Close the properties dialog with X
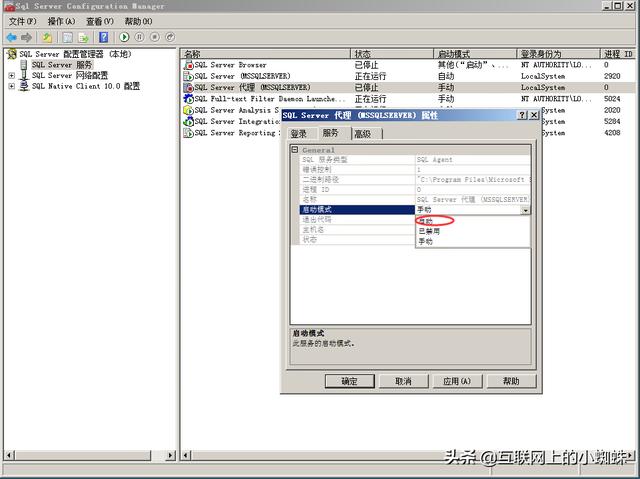Image resolution: width=640 pixels, height=479 pixels. click(x=534, y=115)
